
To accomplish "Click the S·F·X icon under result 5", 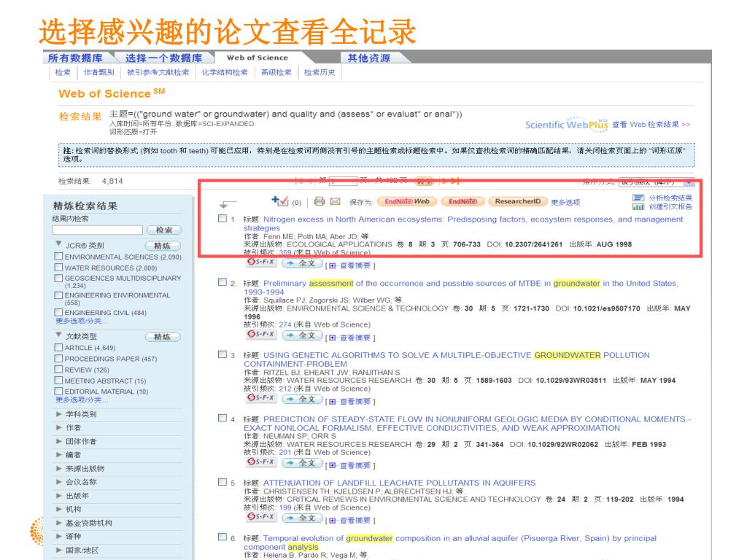I will click(260, 517).
